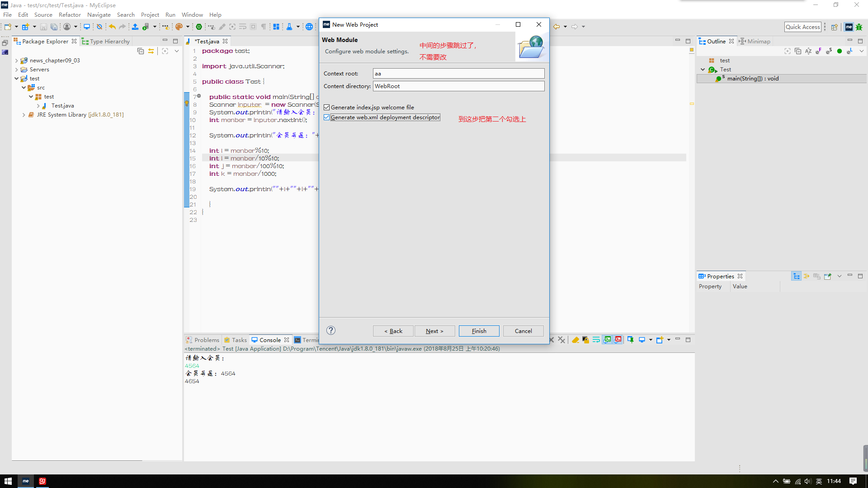Image resolution: width=868 pixels, height=488 pixels.
Task: Toggle Show Categories in Properties view
Action: point(797,276)
